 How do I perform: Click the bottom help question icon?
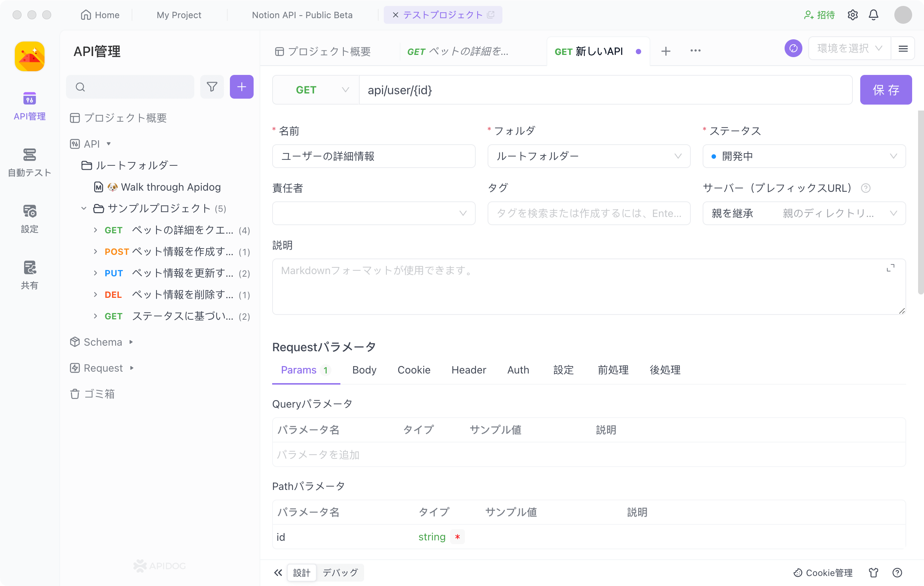tap(897, 573)
